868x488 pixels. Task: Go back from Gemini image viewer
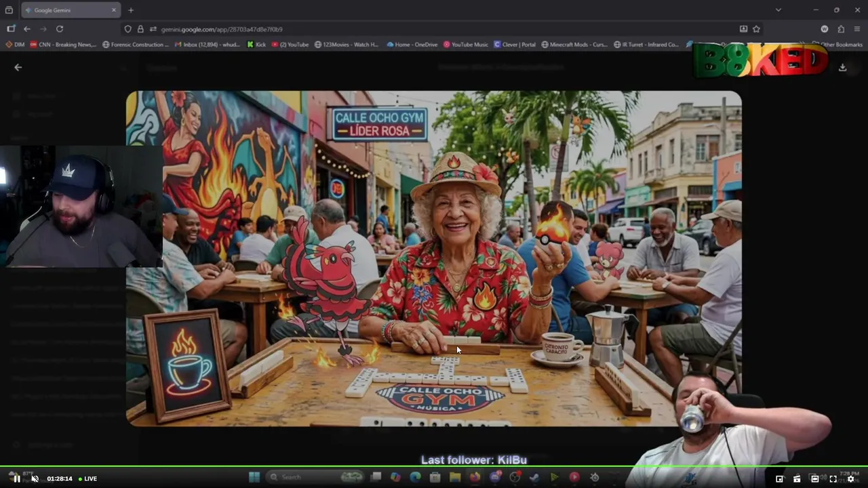click(18, 67)
